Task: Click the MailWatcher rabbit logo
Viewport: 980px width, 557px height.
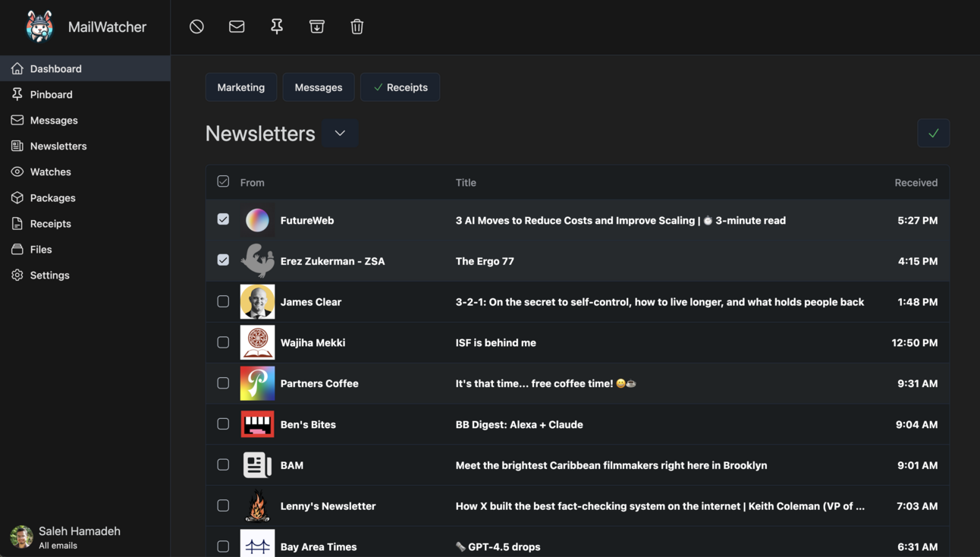Action: tap(39, 27)
